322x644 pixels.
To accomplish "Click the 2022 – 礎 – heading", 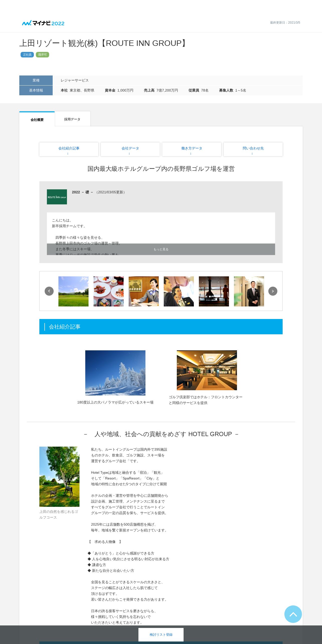I will [82, 192].
